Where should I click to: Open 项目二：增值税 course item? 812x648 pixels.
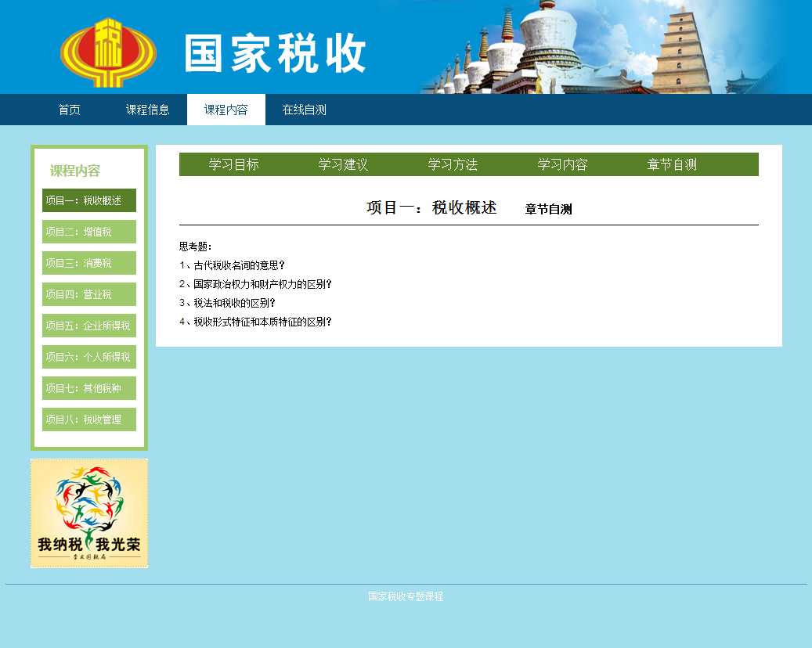[x=89, y=232]
